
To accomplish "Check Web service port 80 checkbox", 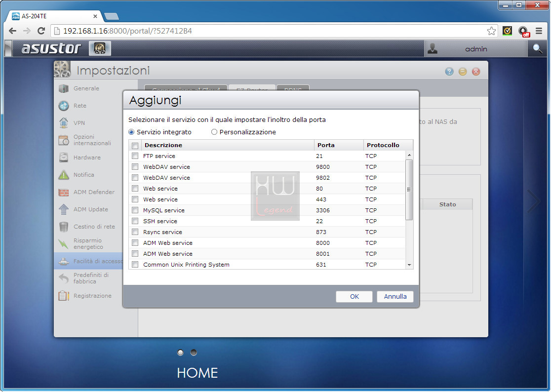I will pyautogui.click(x=135, y=189).
